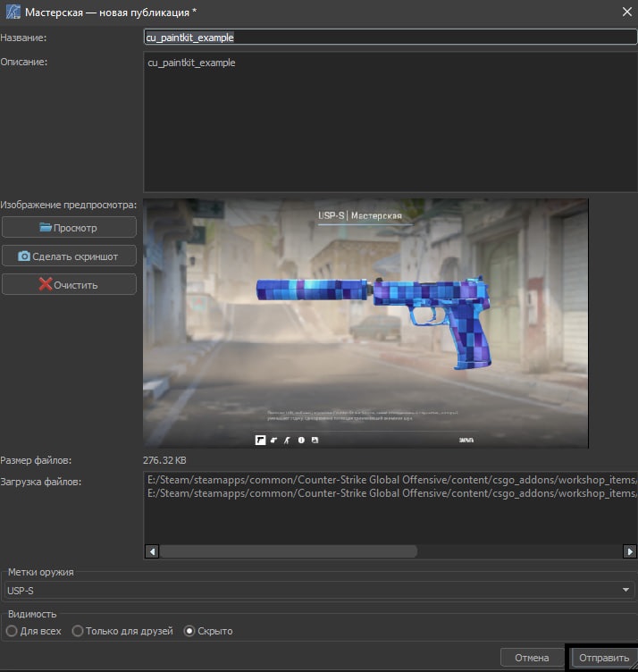Click the left scroll arrow of file list

point(152,551)
